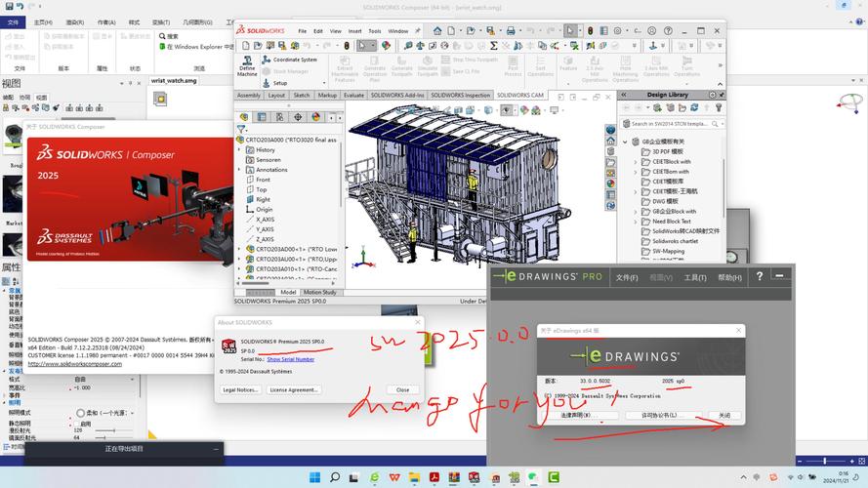Image resolution: width=868 pixels, height=488 pixels.
Task: Click the eDrawings help question mark
Action: 760,276
